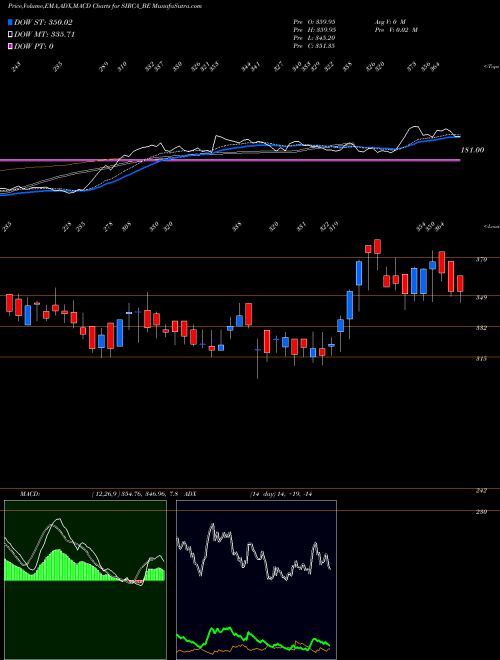
Task: Click the ADX indicator label
Action: (x=190, y=494)
